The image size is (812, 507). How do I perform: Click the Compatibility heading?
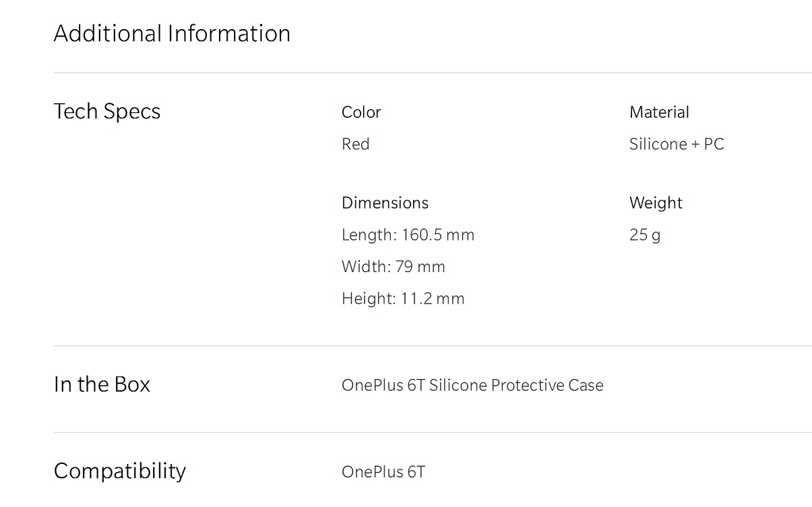coord(119,471)
